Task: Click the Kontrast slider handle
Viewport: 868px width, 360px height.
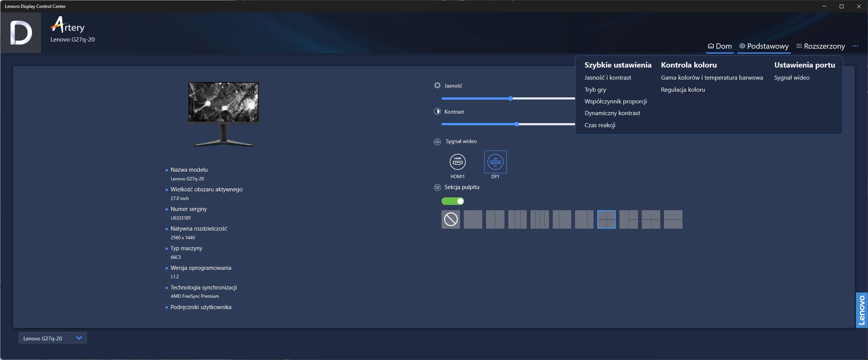Action: pos(516,124)
